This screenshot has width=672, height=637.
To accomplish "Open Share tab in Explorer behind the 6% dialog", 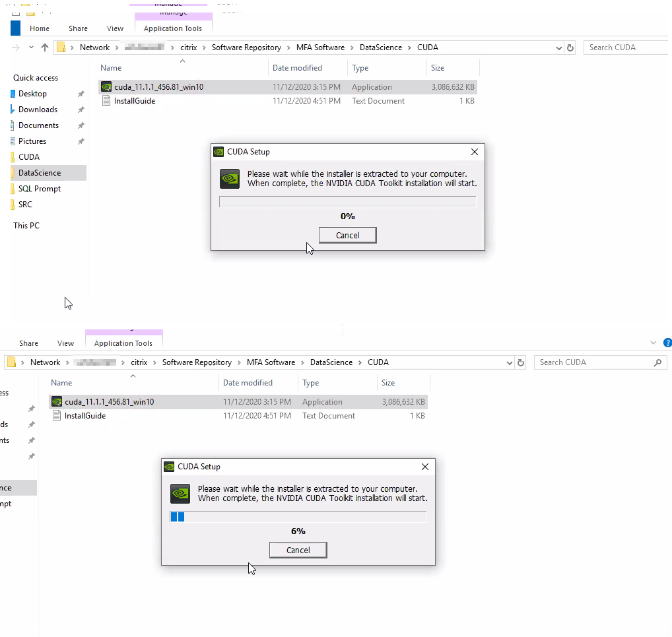I will point(28,343).
